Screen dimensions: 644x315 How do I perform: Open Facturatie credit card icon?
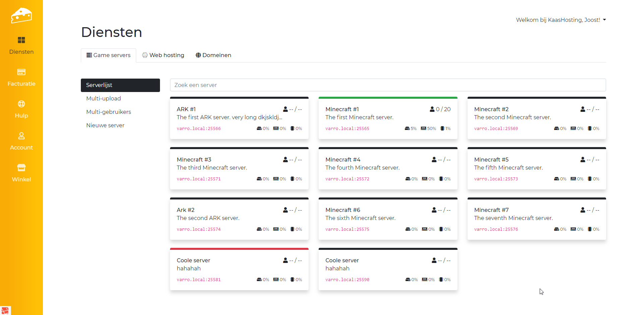click(21, 72)
